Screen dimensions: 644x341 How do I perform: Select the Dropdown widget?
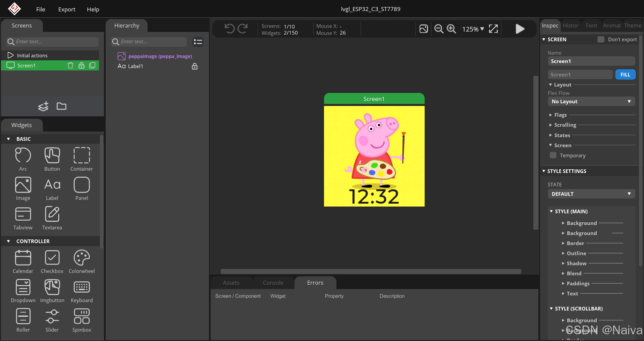23,291
